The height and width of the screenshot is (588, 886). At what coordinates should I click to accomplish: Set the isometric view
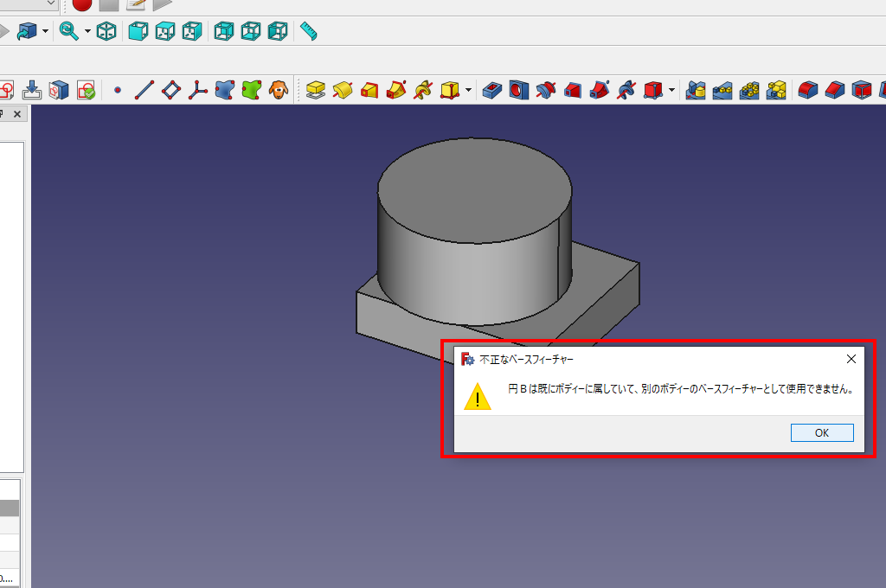(x=106, y=31)
